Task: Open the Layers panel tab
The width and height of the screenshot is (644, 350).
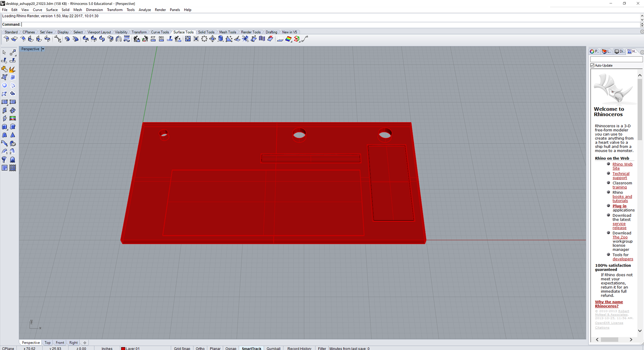Action: point(606,51)
